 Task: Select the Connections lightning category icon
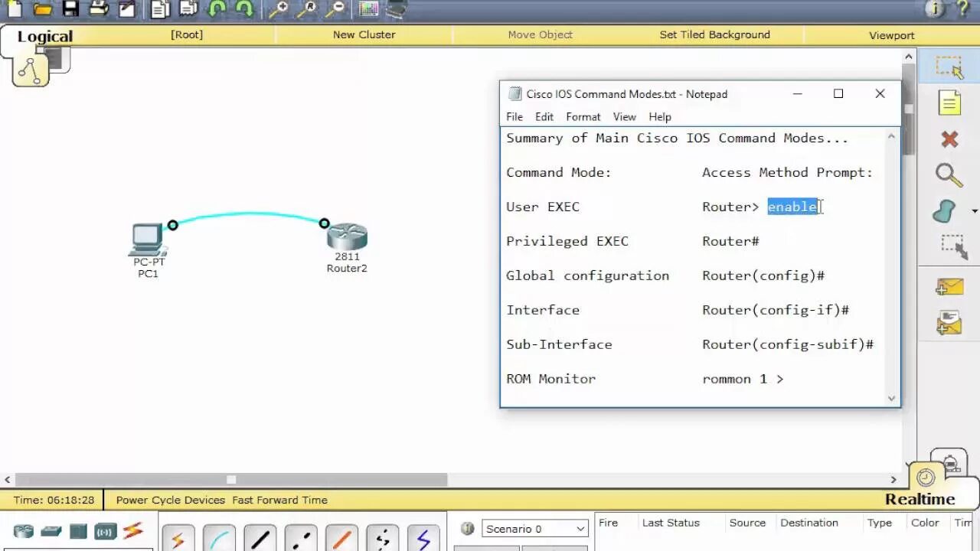[133, 530]
